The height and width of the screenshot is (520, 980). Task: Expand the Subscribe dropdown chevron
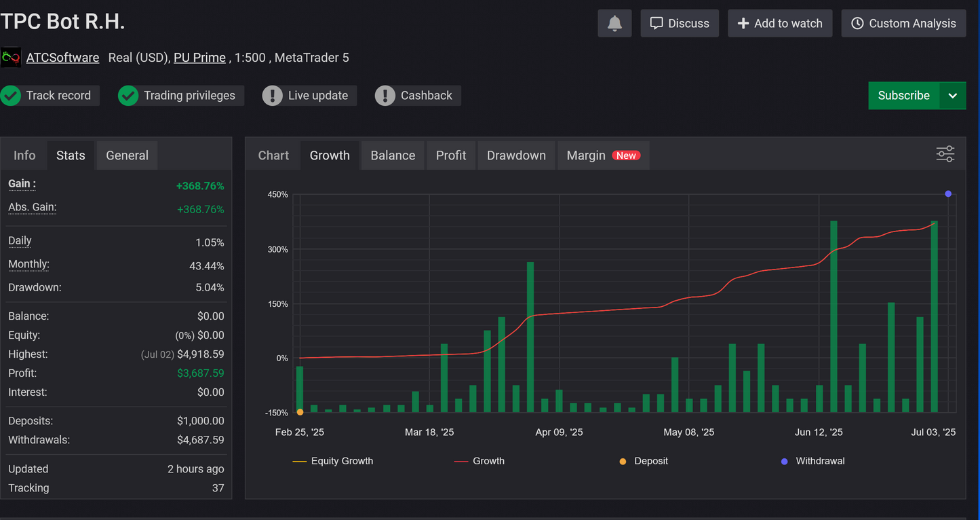point(953,95)
